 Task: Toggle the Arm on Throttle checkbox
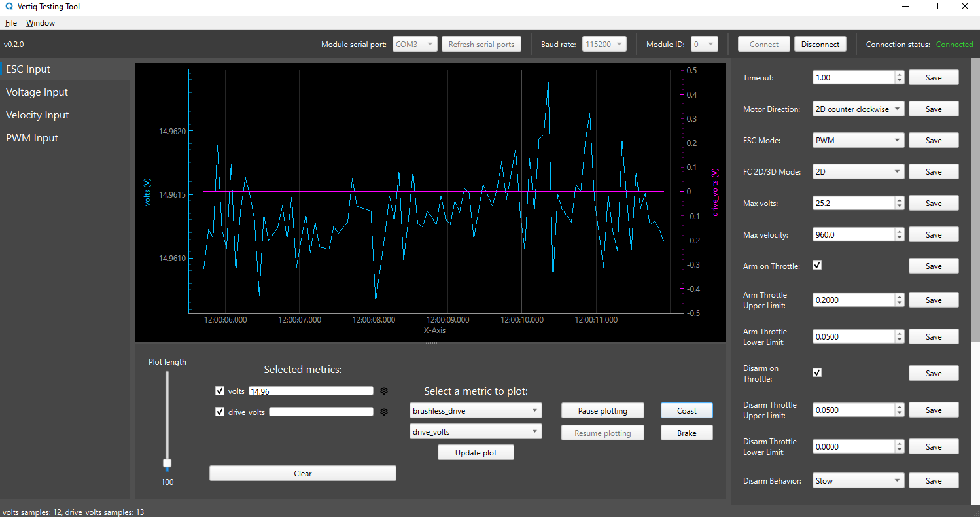coord(817,265)
